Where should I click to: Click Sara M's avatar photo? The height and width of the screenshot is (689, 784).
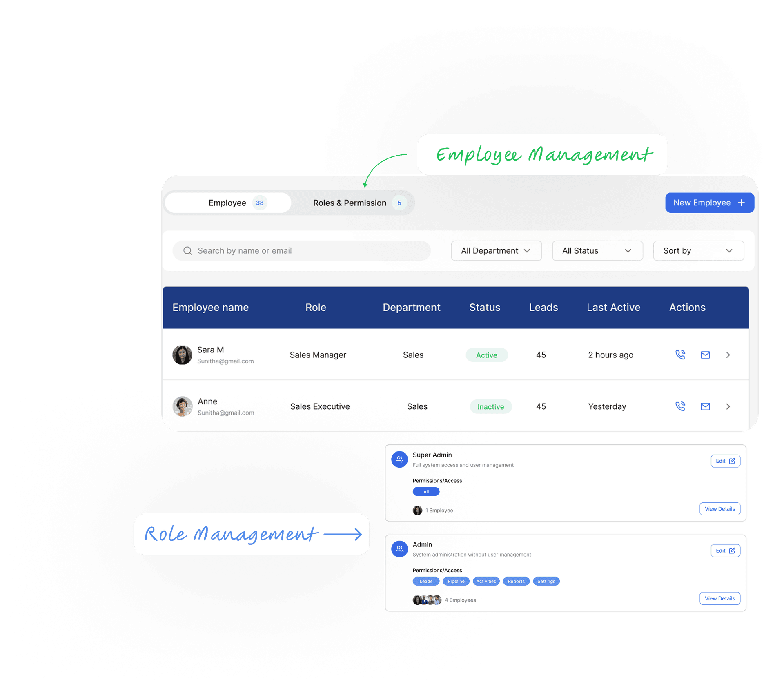coord(182,355)
